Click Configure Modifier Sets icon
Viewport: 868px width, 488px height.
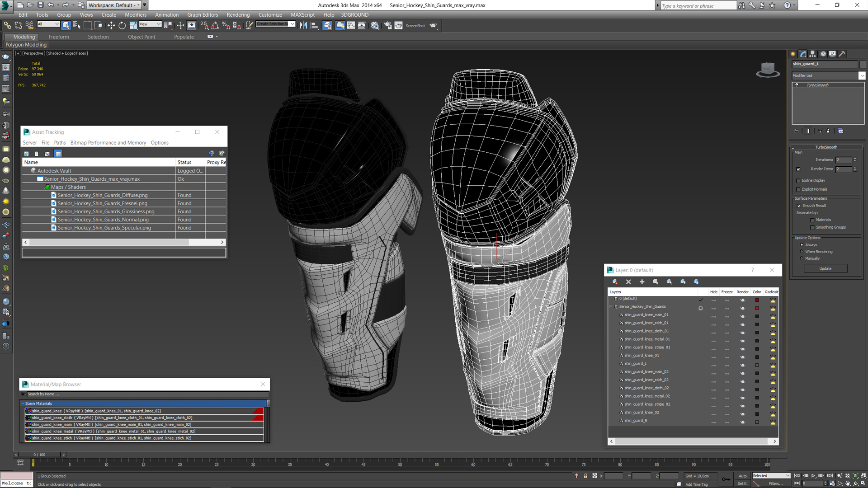click(x=840, y=131)
